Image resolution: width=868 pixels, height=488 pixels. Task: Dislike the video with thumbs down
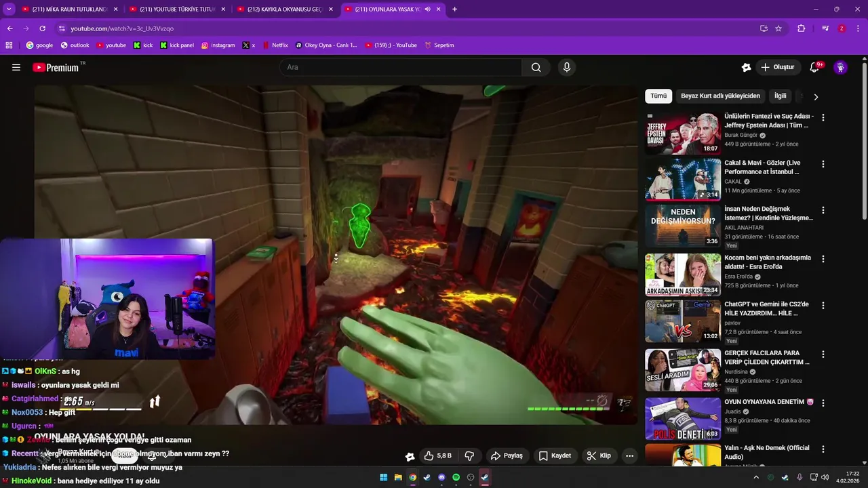(x=469, y=455)
